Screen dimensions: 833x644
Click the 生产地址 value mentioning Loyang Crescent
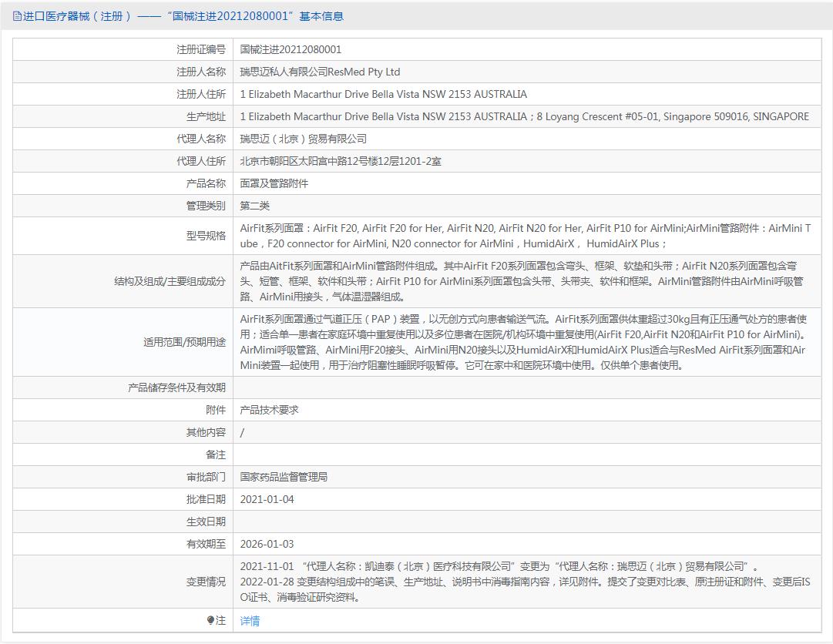(524, 116)
